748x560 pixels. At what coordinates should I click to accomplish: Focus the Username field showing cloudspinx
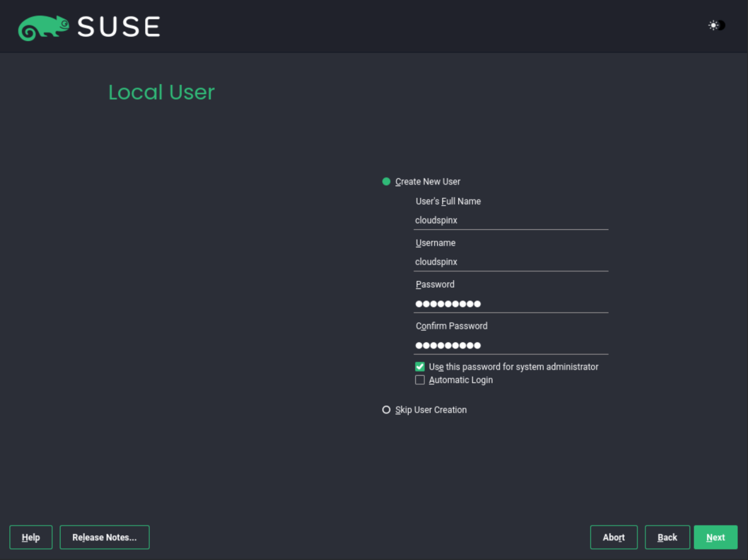pos(511,262)
